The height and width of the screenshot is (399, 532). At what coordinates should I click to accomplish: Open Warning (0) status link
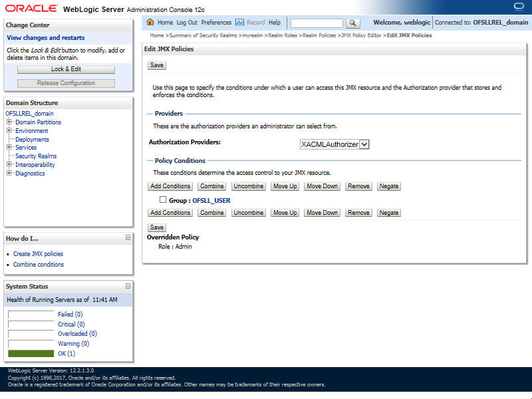coord(73,343)
